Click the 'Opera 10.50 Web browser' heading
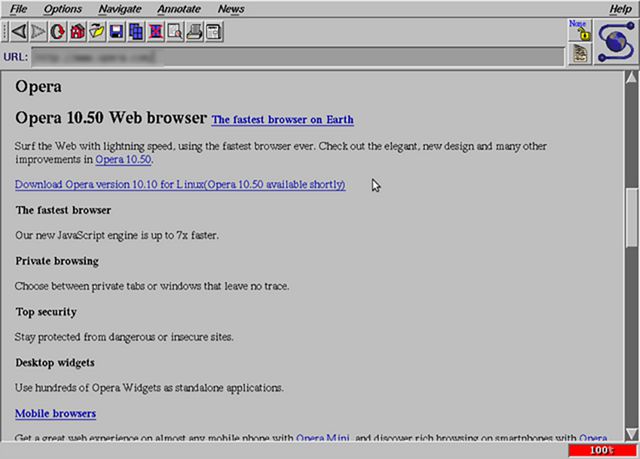Image resolution: width=640 pixels, height=459 pixels. tap(111, 118)
